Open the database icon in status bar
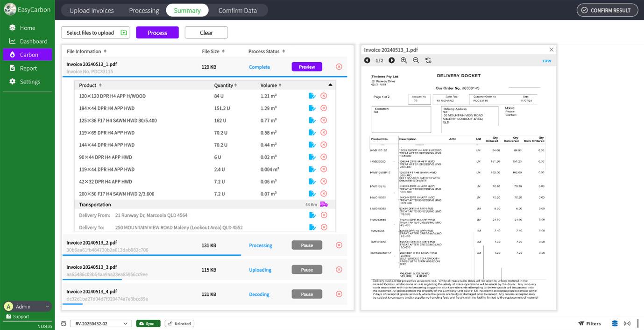644x330 pixels. 615,323
